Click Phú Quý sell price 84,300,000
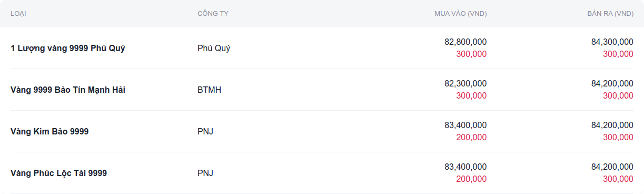Screen dimensions: 644x194 [612, 42]
